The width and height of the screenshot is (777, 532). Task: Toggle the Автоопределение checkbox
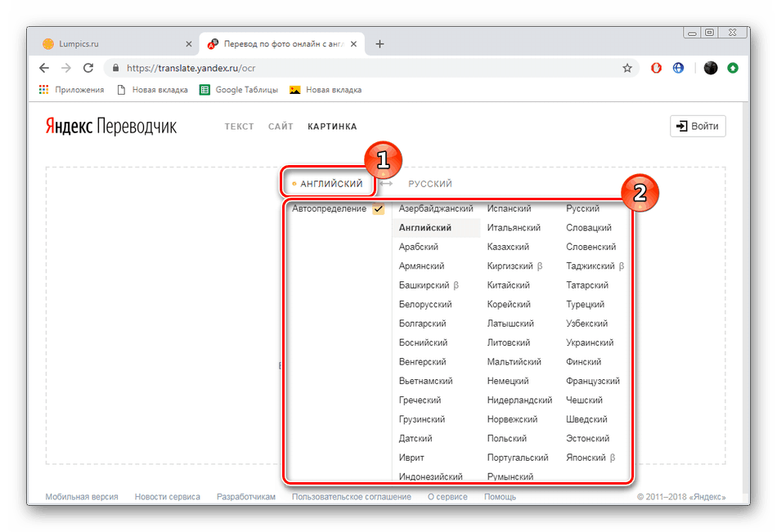[x=379, y=208]
